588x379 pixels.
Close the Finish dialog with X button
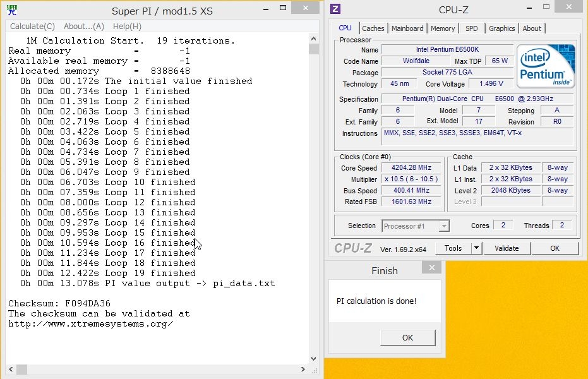pos(431,268)
